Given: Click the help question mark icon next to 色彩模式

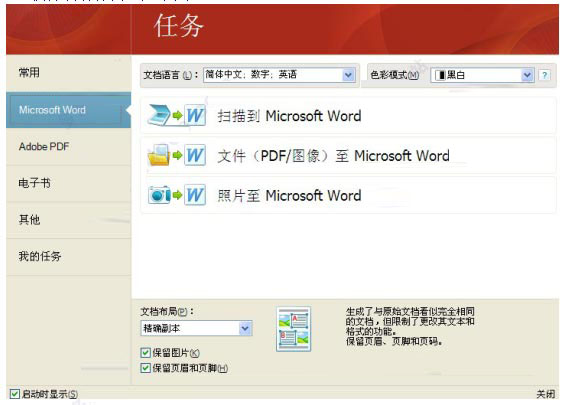Looking at the screenshot, I should (545, 75).
